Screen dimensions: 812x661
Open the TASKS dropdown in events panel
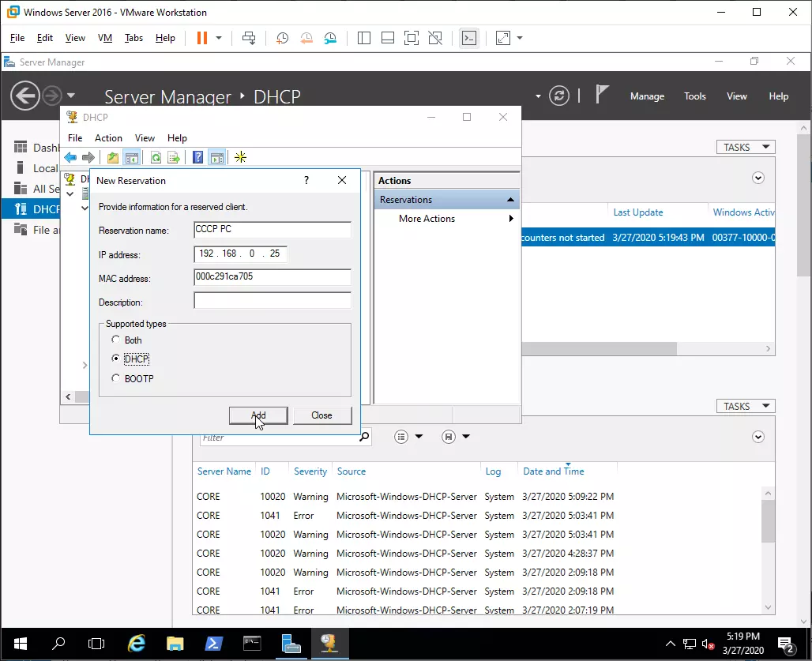click(x=746, y=406)
